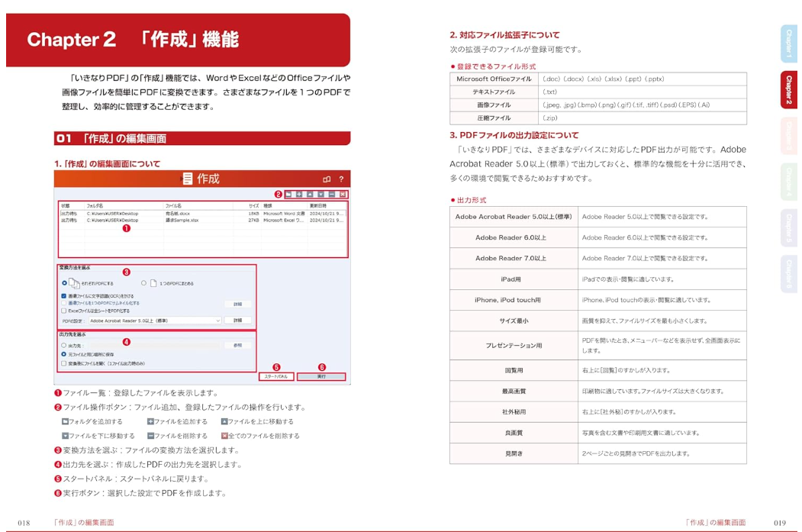
Task: Click the remove file minus icon
Action: point(331,195)
